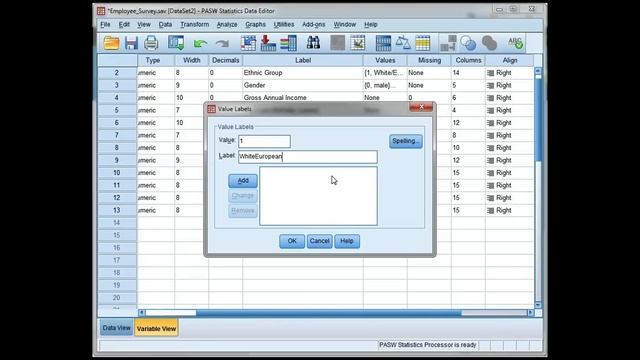Screen dimensions: 640x360
Task: Click the {1, White/E... values cell
Action: tap(385, 73)
